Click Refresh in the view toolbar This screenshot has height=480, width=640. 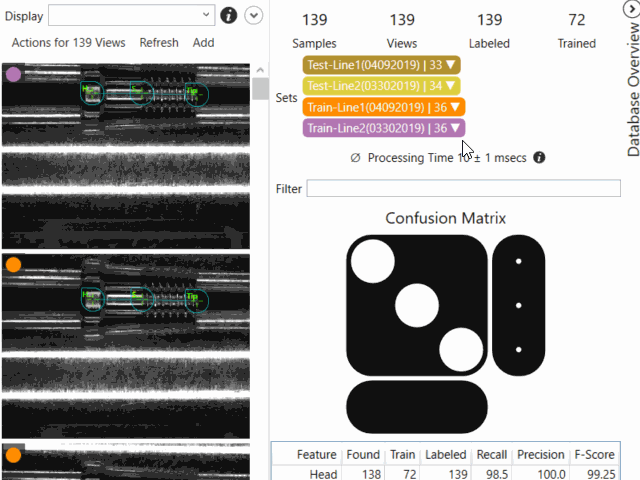coord(159,43)
